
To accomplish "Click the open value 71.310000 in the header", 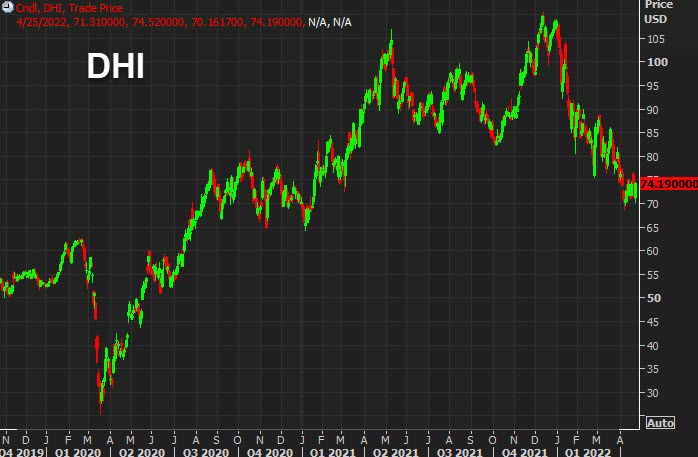I will click(x=99, y=22).
